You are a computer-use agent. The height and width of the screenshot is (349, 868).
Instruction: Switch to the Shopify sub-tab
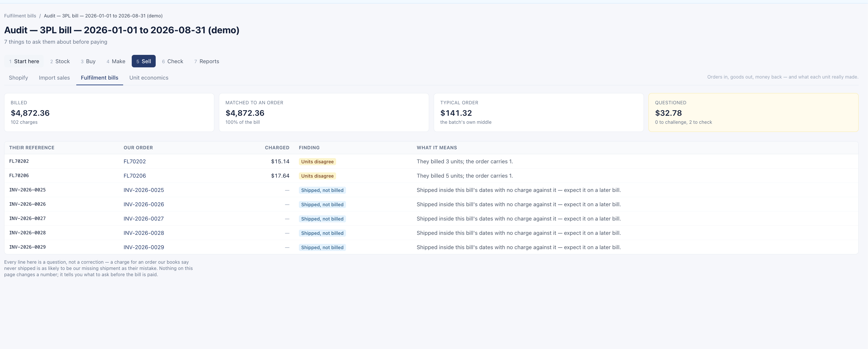pyautogui.click(x=18, y=78)
